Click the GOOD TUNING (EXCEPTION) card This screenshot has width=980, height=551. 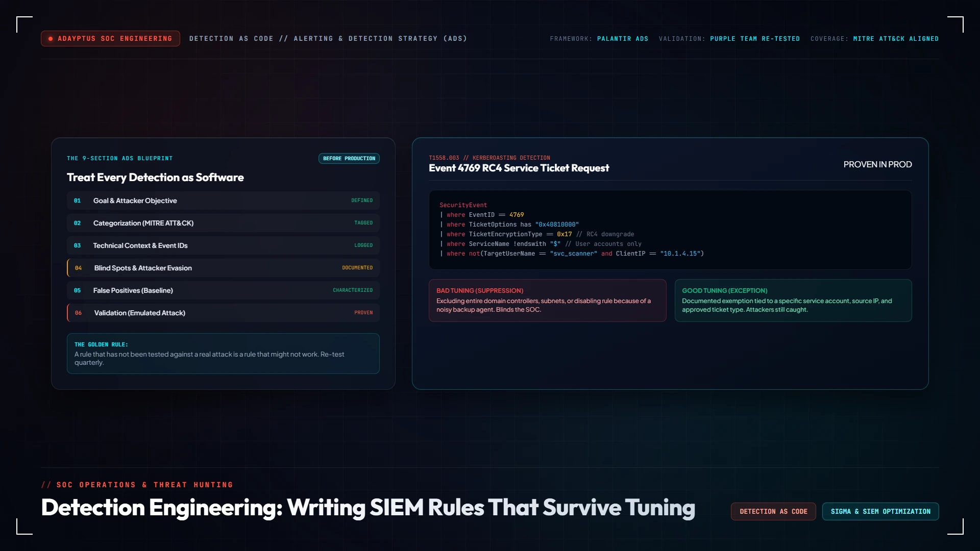click(x=793, y=300)
